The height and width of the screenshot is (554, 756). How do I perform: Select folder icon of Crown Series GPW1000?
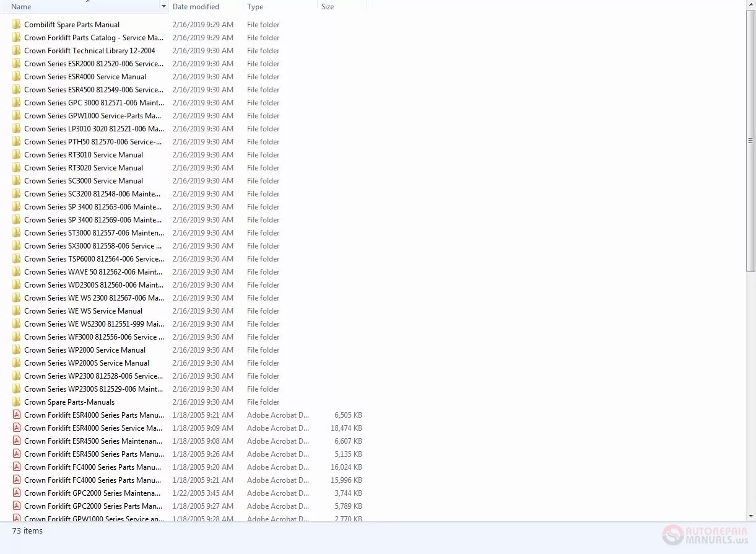click(17, 116)
